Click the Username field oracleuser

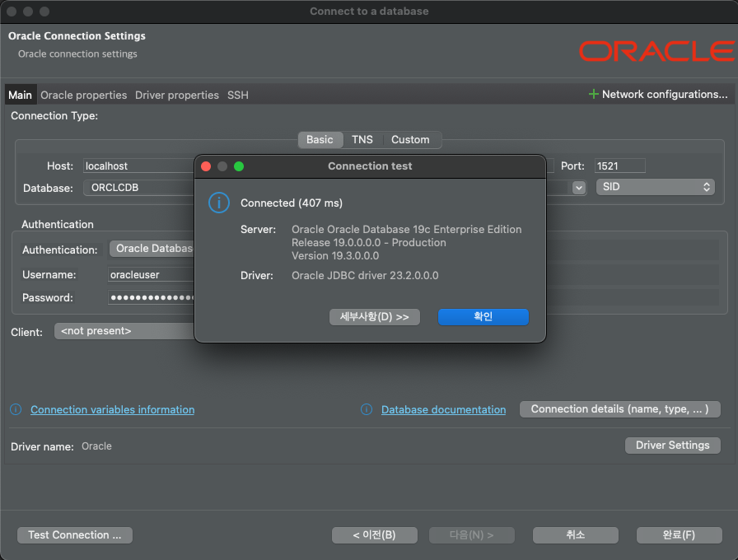(151, 274)
